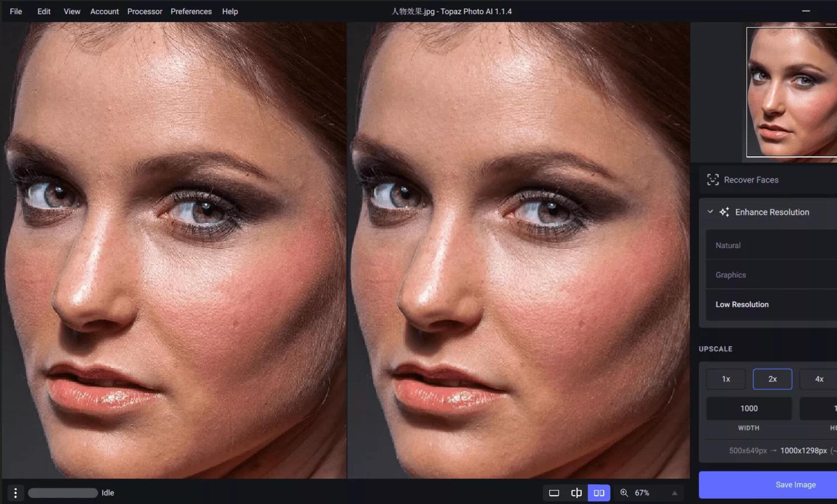The width and height of the screenshot is (837, 504).
Task: Click the WIDTH input field for 1000
Action: pos(749,408)
